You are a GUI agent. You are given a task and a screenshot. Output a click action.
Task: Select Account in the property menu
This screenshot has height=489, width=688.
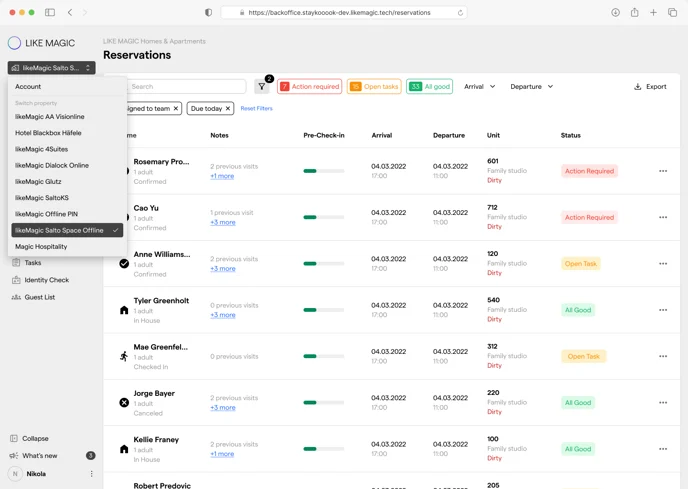point(28,86)
